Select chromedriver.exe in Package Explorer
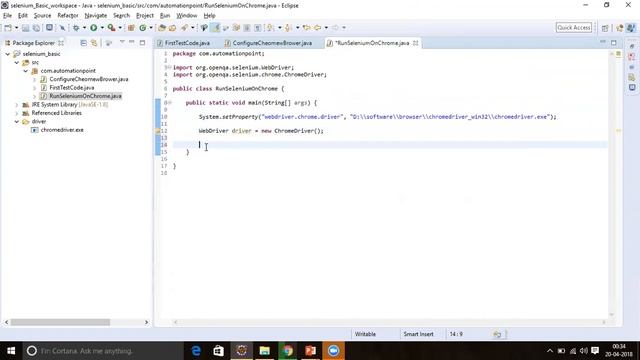The width and height of the screenshot is (640, 360). [x=62, y=130]
